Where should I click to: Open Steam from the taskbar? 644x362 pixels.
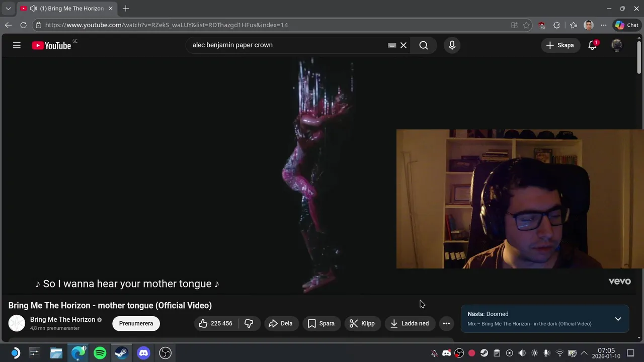click(121, 353)
